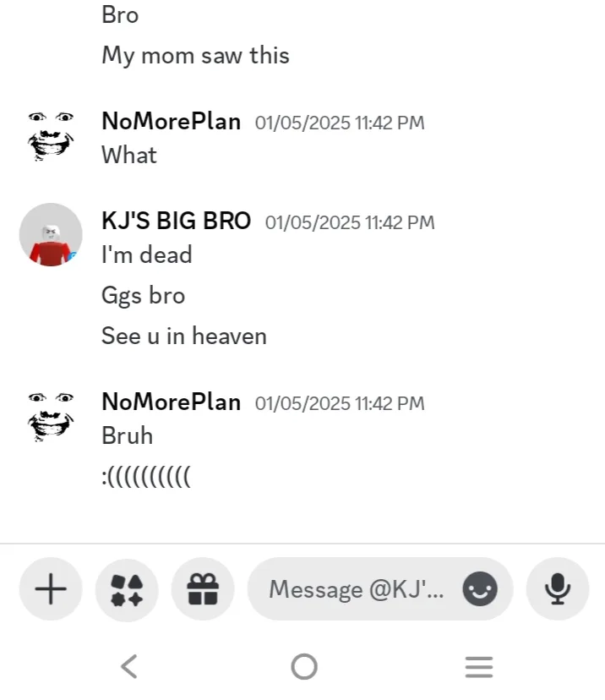Open the emoji picker smiley
Screen dimensions: 605x700
480,589
